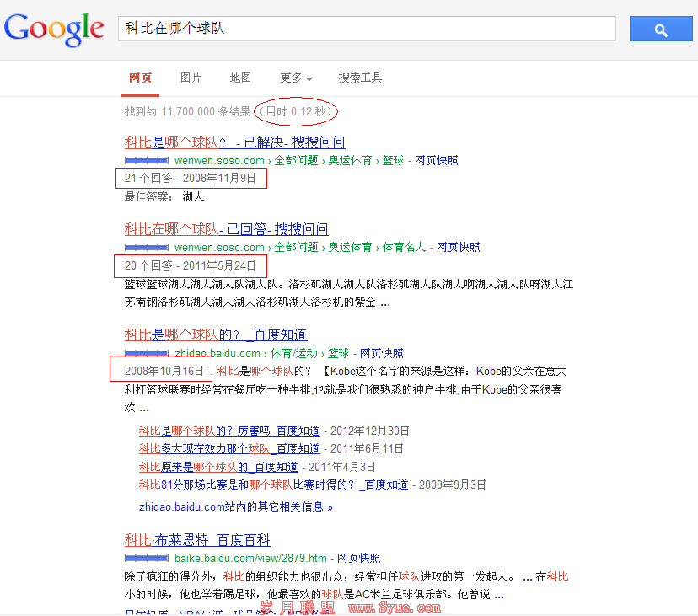Open 搜索工具 options

tap(360, 78)
